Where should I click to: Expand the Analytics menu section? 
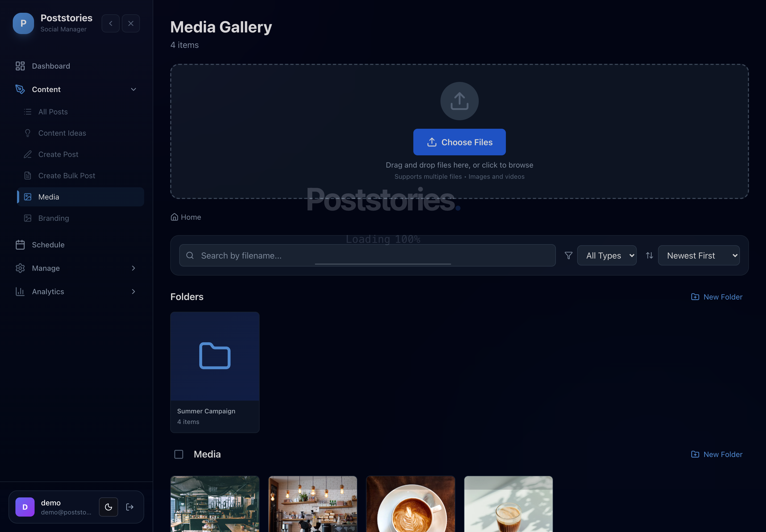(x=76, y=291)
